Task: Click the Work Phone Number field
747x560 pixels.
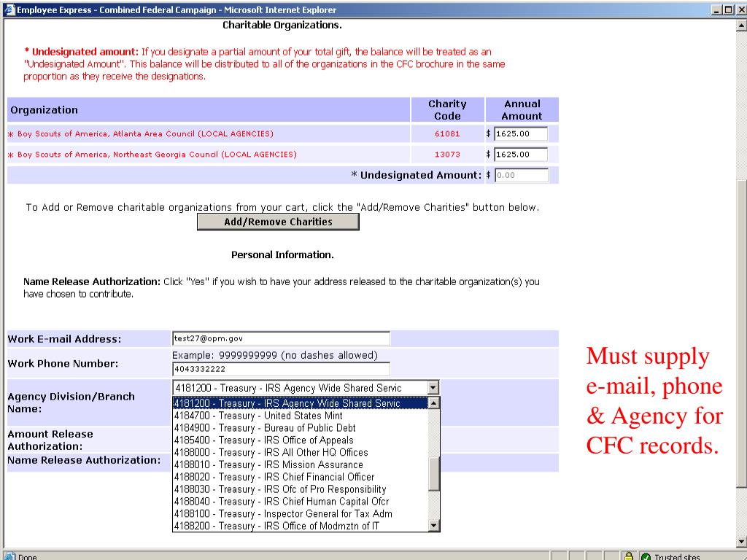Action: coord(281,369)
